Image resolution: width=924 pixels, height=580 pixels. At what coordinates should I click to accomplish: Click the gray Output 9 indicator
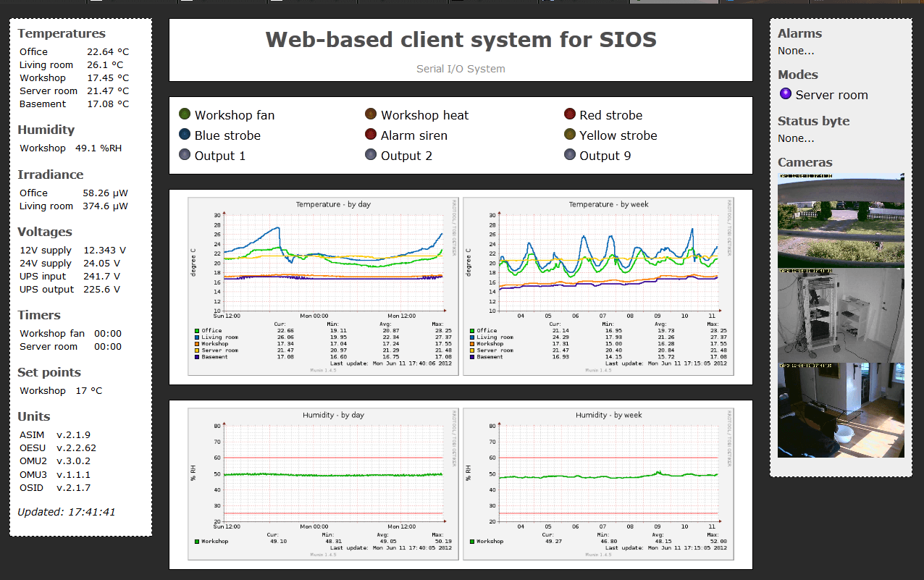click(569, 155)
